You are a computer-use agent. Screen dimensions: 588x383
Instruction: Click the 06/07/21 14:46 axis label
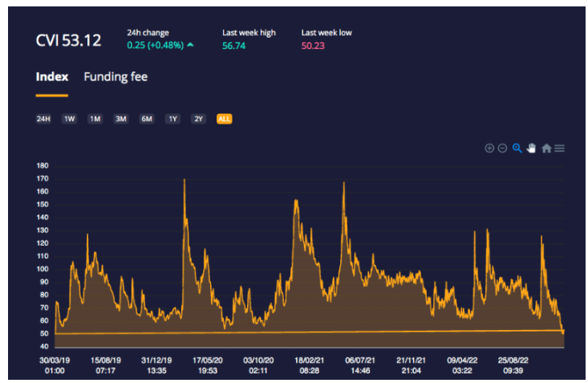(360, 365)
